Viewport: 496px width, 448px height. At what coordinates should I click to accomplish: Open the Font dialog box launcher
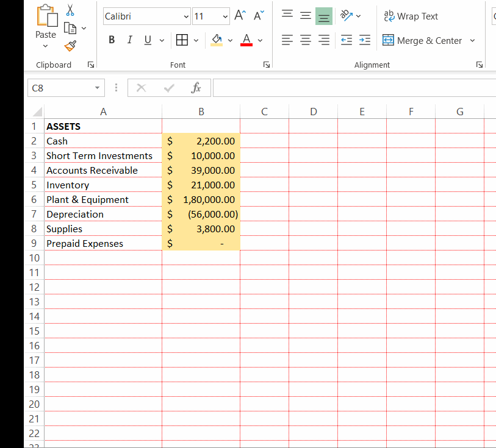tap(266, 64)
